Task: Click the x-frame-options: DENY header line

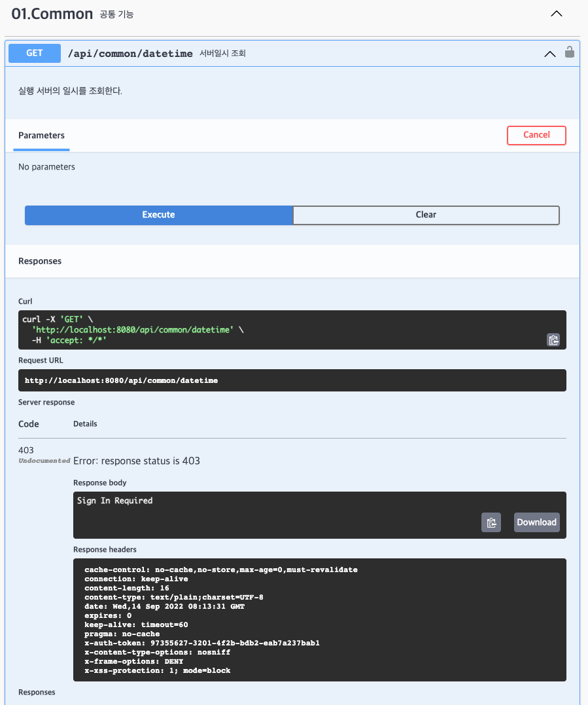Action: coord(134,661)
